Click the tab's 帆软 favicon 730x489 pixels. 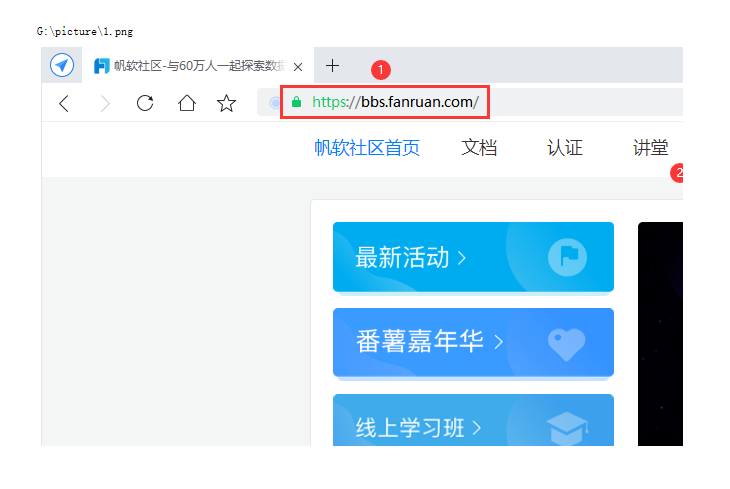[101, 66]
